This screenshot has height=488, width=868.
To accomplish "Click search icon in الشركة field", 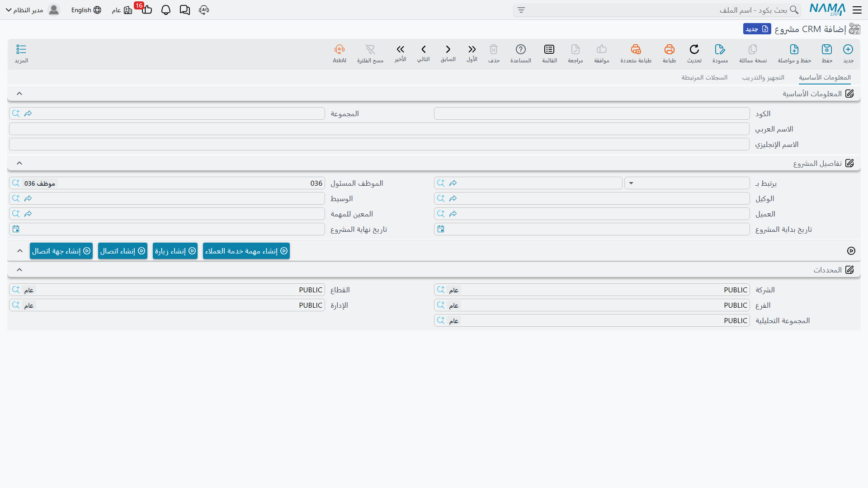I will point(441,290).
